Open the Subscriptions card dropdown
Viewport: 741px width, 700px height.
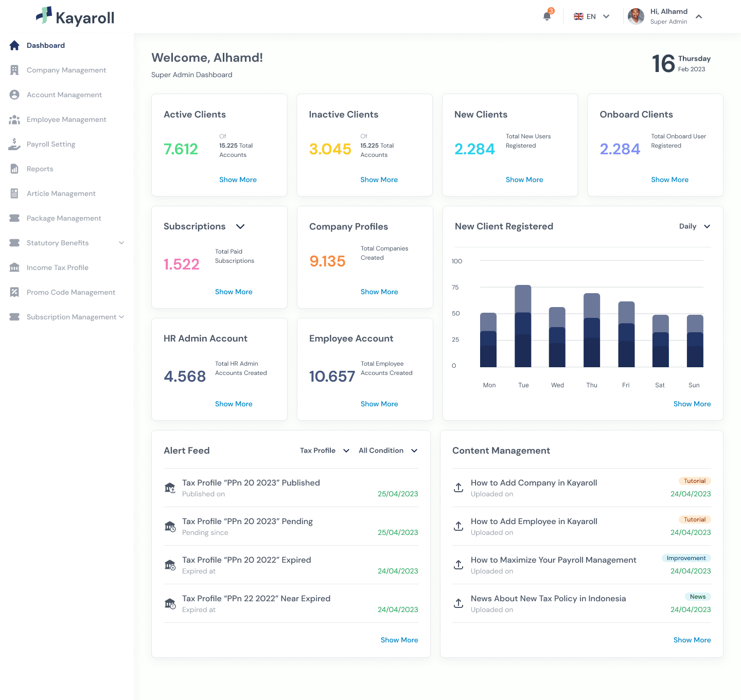(240, 226)
